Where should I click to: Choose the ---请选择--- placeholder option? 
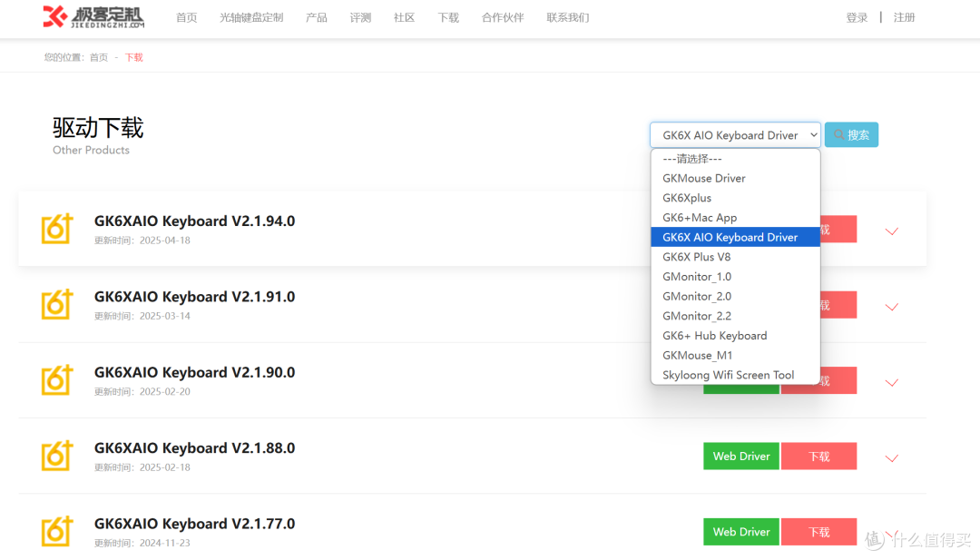click(x=735, y=159)
